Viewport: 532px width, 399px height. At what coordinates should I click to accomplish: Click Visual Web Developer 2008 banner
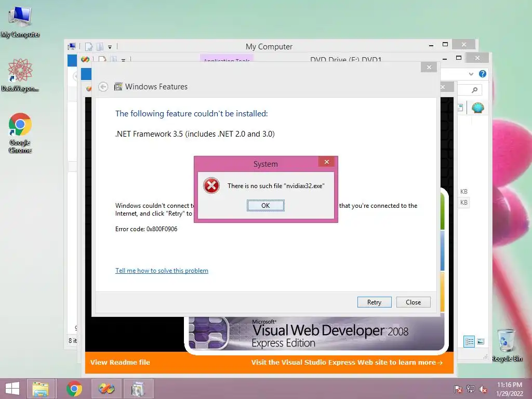pyautogui.click(x=315, y=334)
